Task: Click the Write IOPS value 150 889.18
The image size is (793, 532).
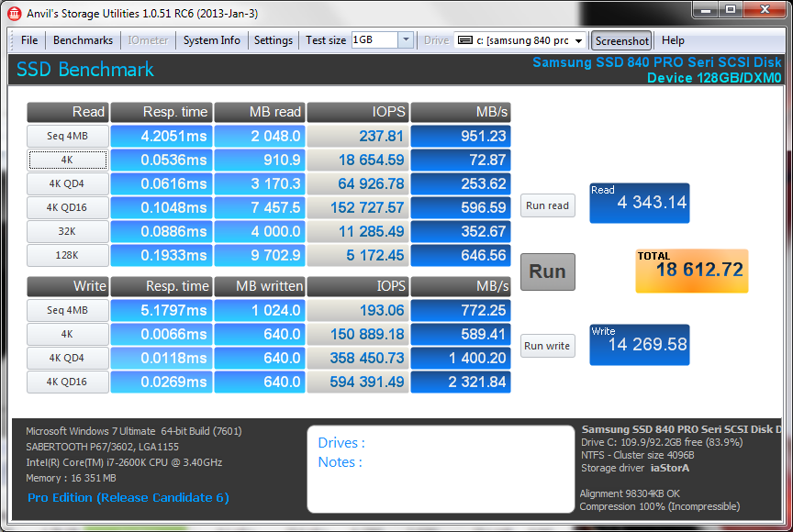Action: 358,334
